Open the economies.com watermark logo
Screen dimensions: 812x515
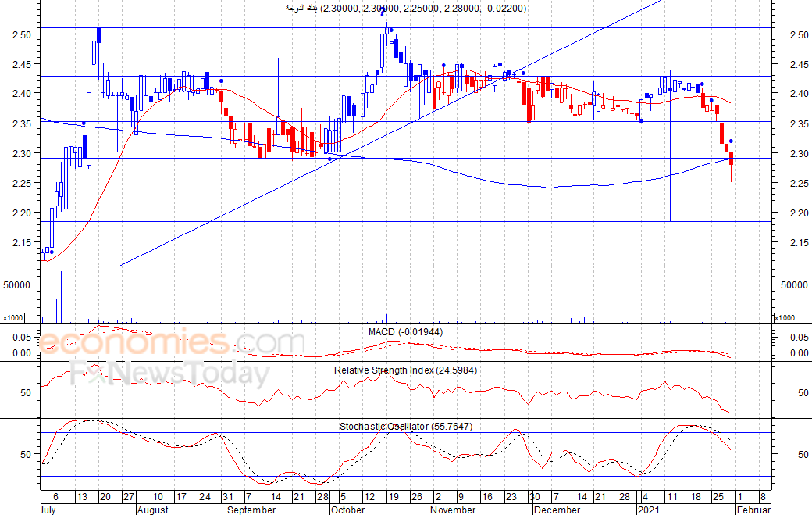[172, 342]
